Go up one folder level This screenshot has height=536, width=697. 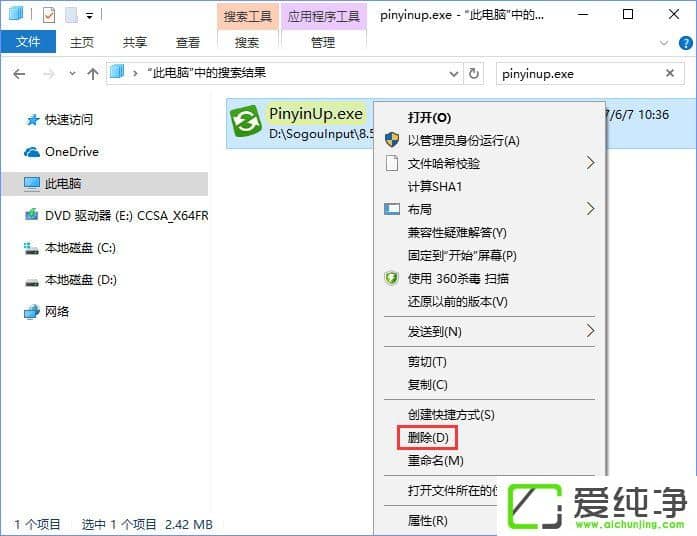92,73
